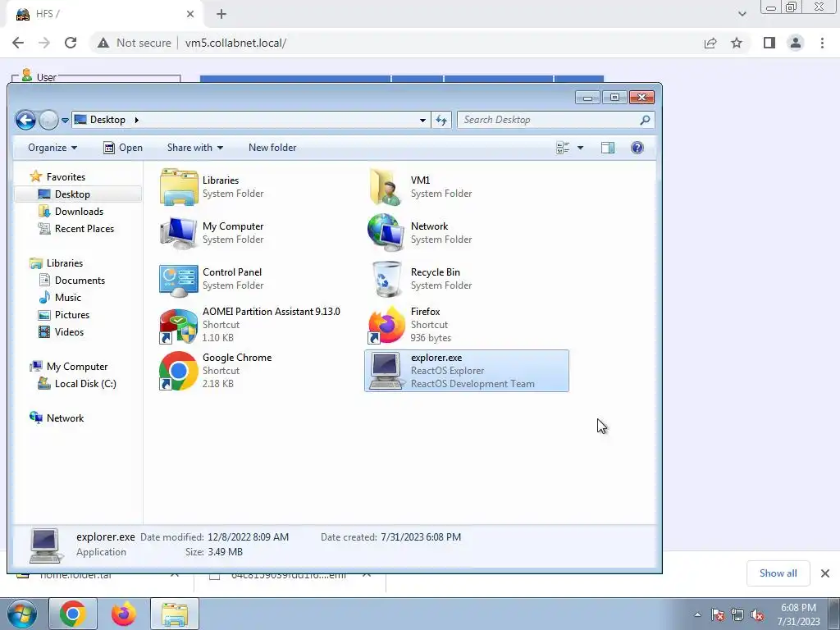Toggle the preview pane button

pos(608,148)
